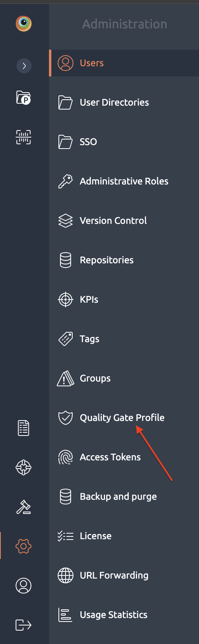The height and width of the screenshot is (644, 199).
Task: Select Version Control entry
Action: (124, 221)
